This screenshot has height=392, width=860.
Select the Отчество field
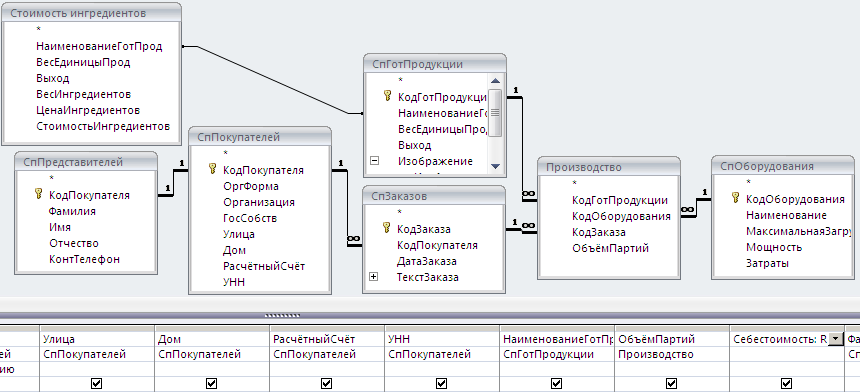73,243
